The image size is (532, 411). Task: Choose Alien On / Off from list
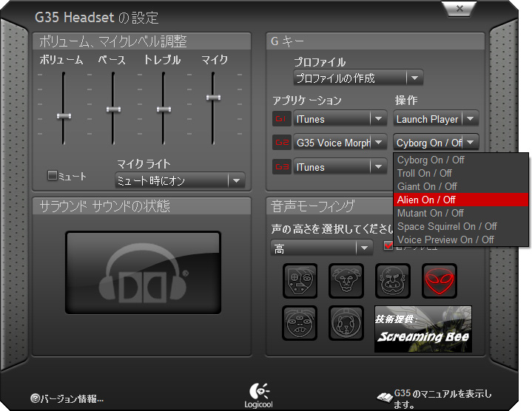pos(461,200)
